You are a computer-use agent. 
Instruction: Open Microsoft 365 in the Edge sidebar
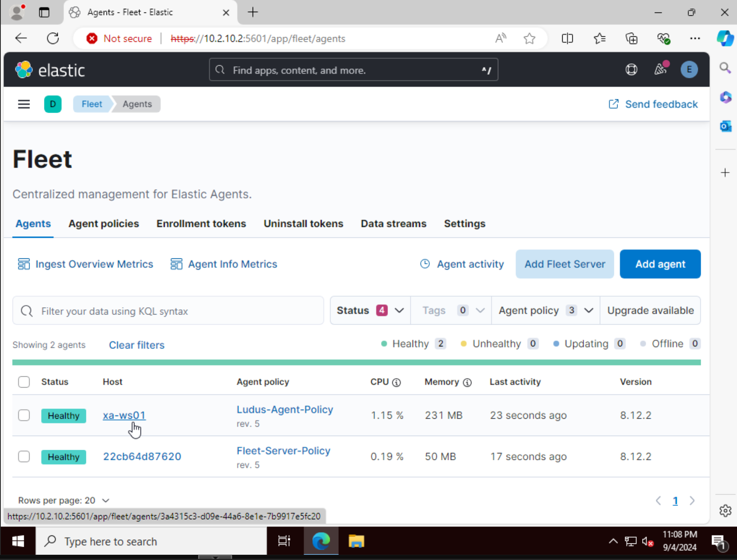pyautogui.click(x=725, y=97)
